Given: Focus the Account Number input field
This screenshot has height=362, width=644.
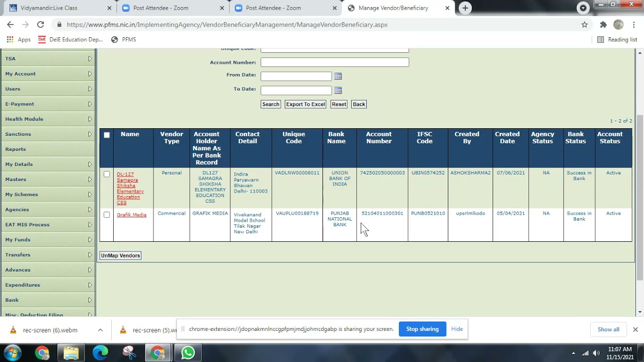Looking at the screenshot, I should point(335,62).
